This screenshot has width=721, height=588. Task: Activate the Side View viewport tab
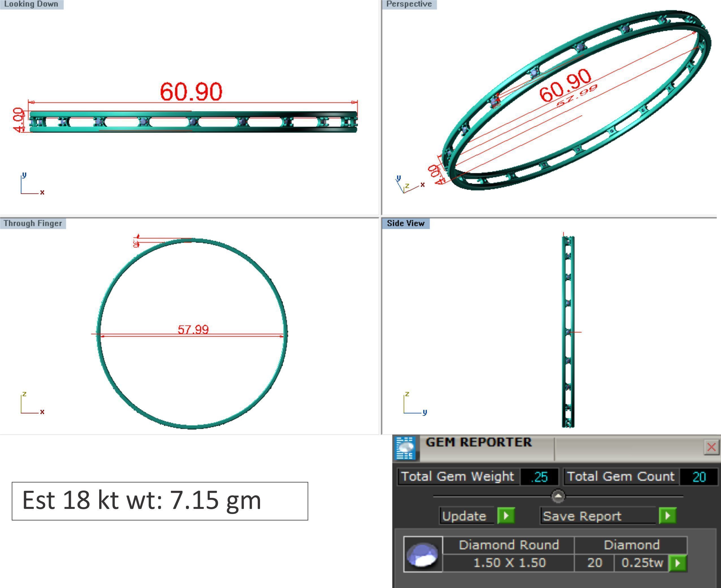point(406,224)
